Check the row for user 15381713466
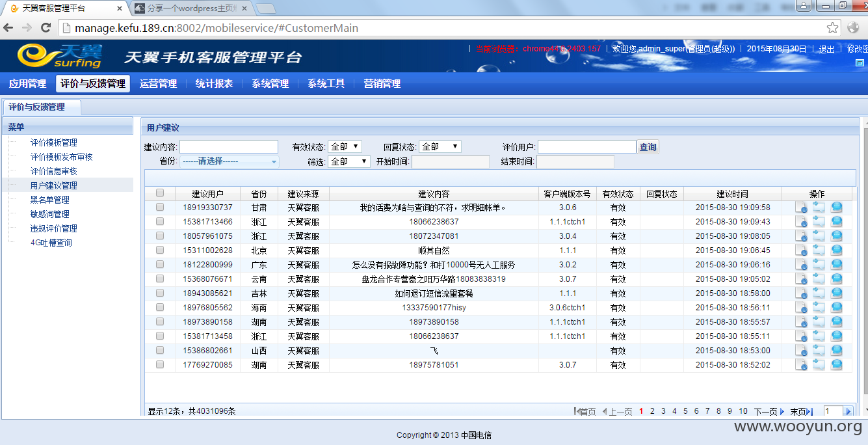Screen dimensions: 868x445 click(x=160, y=222)
